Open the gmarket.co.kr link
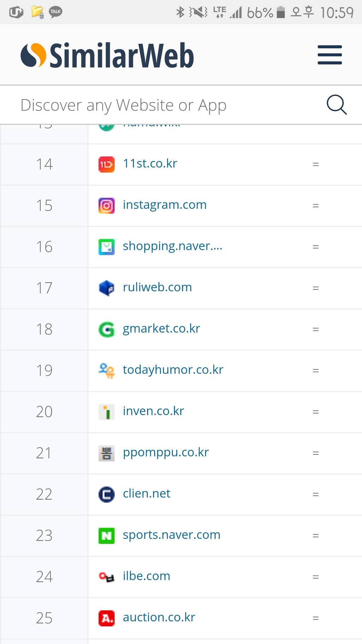Screen dimensions: 362x644 [161, 329]
